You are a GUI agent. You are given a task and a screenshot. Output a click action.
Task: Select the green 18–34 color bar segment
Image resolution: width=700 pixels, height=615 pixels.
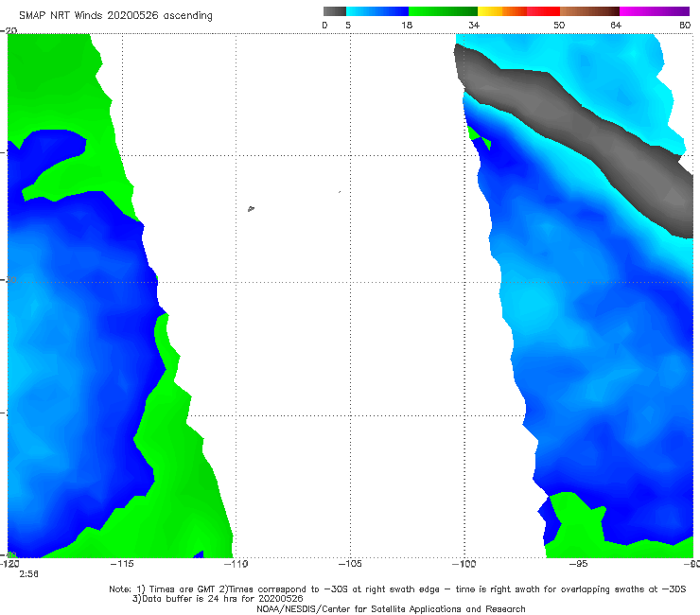coord(443,11)
